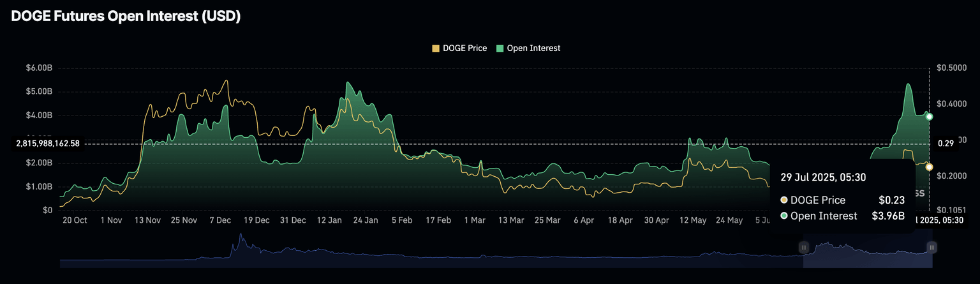Click the 12 May date label
Screen dimensions: 980x284
pos(693,220)
